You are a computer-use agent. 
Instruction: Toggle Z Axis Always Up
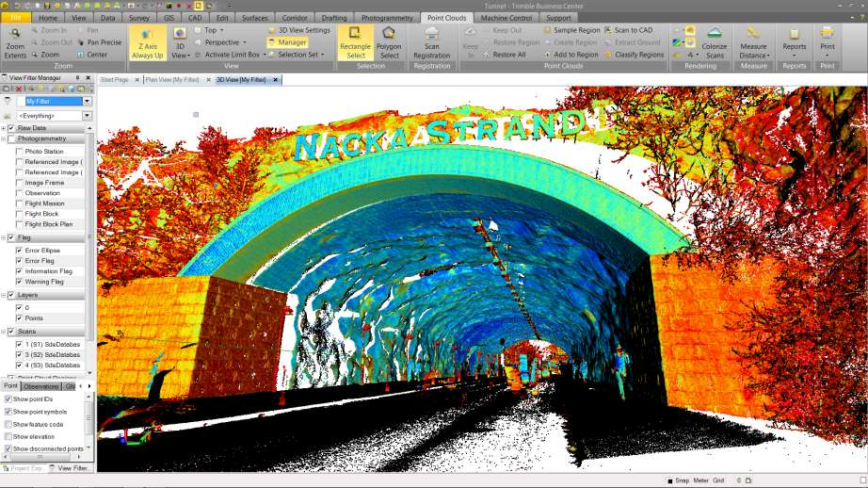147,42
